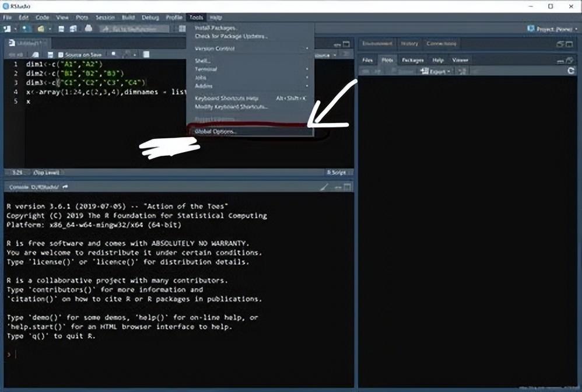Switch to the Packages tab
Viewport: 582px width, 392px height.
pyautogui.click(x=412, y=60)
